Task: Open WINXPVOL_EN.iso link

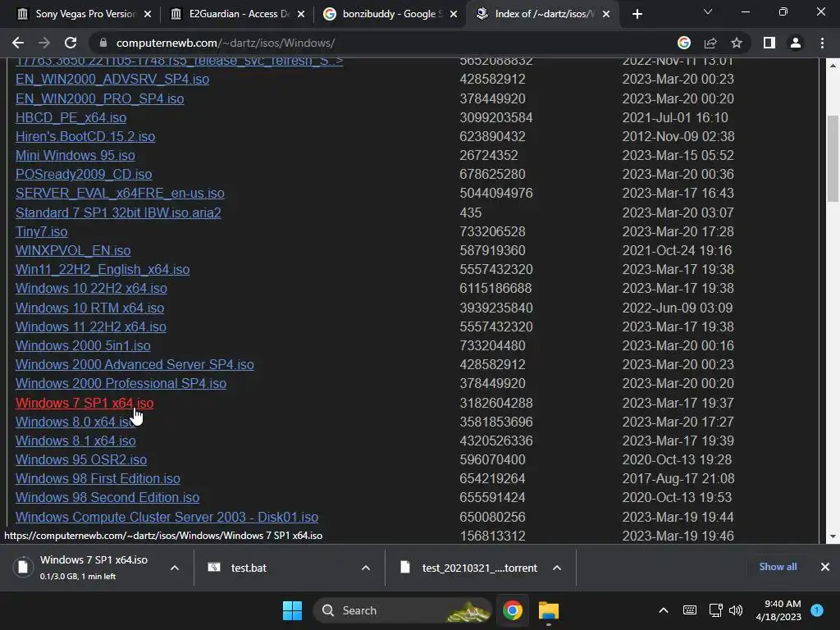Action: coord(73,250)
